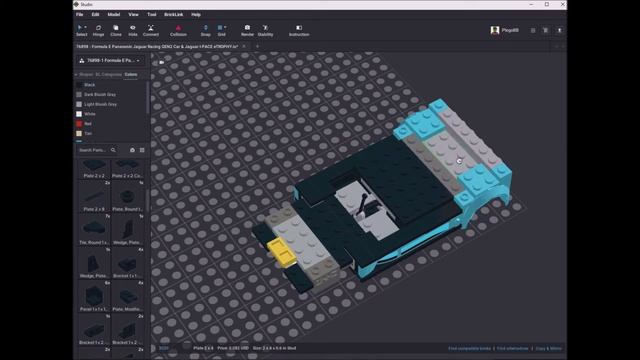Click the upload icon in top bar
This screenshot has width=640, height=360.
tap(560, 30)
